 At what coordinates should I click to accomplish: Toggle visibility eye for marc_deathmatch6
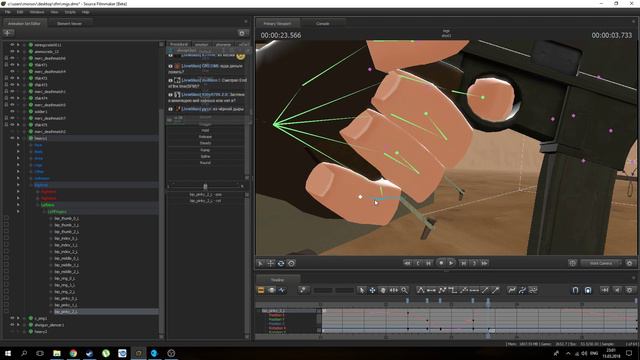click(12, 58)
